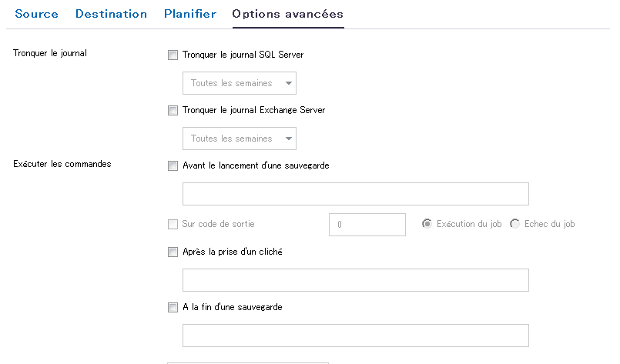The image size is (620, 364).
Task: Switch to the Destination tab
Action: tap(112, 14)
